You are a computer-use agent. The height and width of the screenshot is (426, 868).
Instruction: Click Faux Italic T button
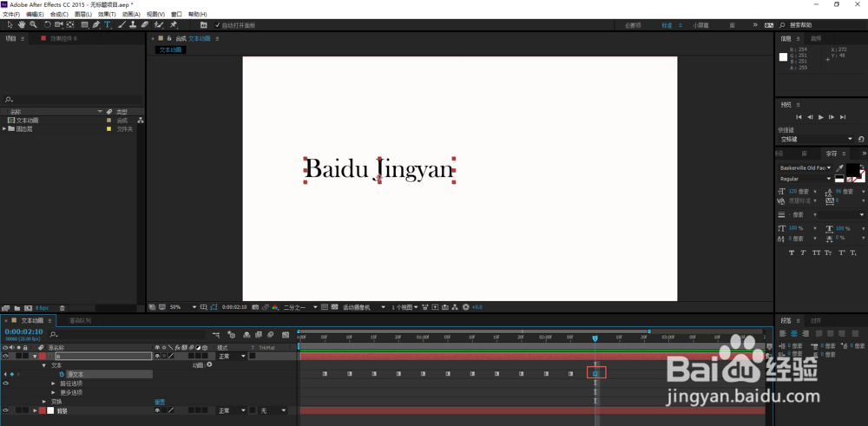(x=803, y=252)
